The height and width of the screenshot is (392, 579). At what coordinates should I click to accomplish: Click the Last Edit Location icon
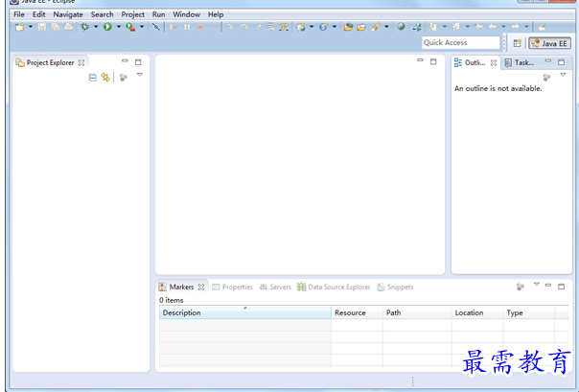[479, 27]
